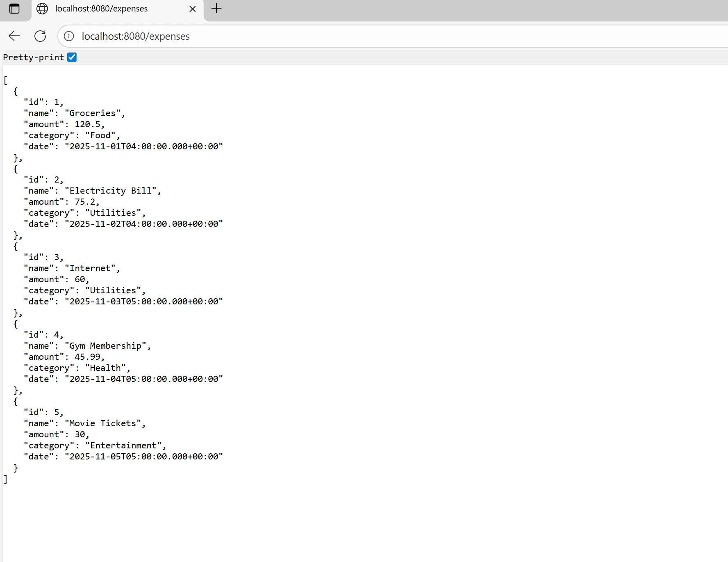Image resolution: width=728 pixels, height=562 pixels.
Task: Disable the Pretty-print checkbox
Action: [72, 57]
